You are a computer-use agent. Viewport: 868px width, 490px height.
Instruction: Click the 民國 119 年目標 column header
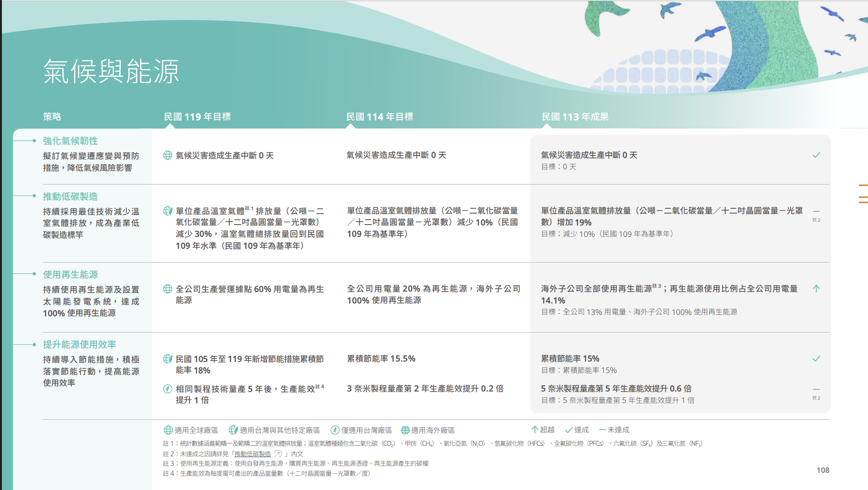(197, 117)
